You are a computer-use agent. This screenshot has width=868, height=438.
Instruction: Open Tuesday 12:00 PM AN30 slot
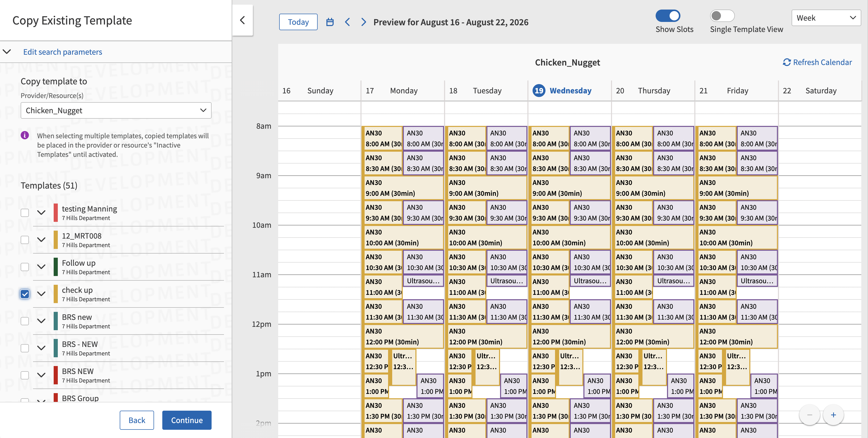(486, 337)
